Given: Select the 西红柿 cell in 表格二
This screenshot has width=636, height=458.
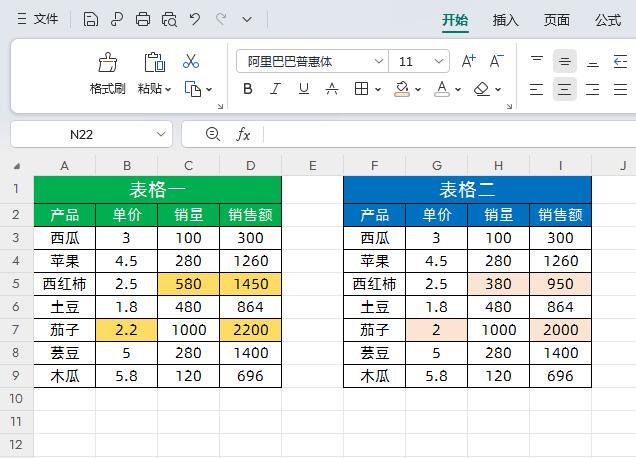Looking at the screenshot, I should [x=375, y=284].
